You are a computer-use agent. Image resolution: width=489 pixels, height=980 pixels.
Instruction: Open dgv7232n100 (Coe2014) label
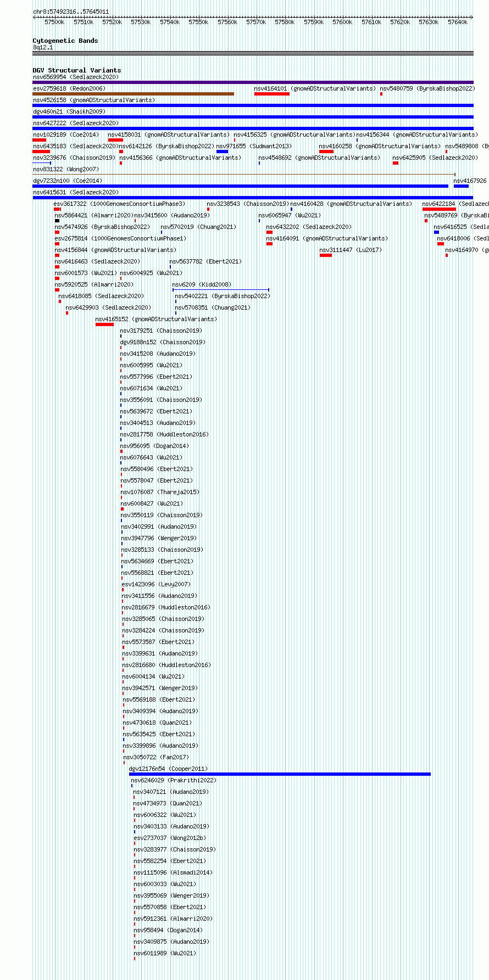coord(68,181)
